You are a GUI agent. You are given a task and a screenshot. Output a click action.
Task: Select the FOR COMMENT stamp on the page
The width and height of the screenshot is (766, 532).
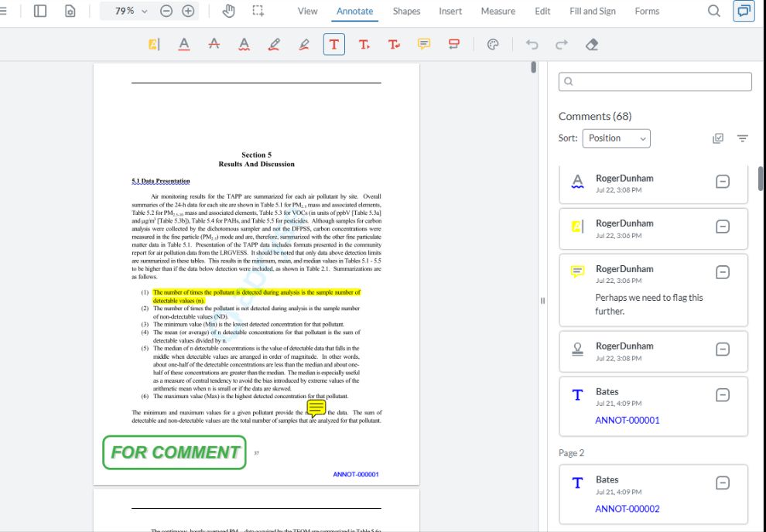pos(174,452)
